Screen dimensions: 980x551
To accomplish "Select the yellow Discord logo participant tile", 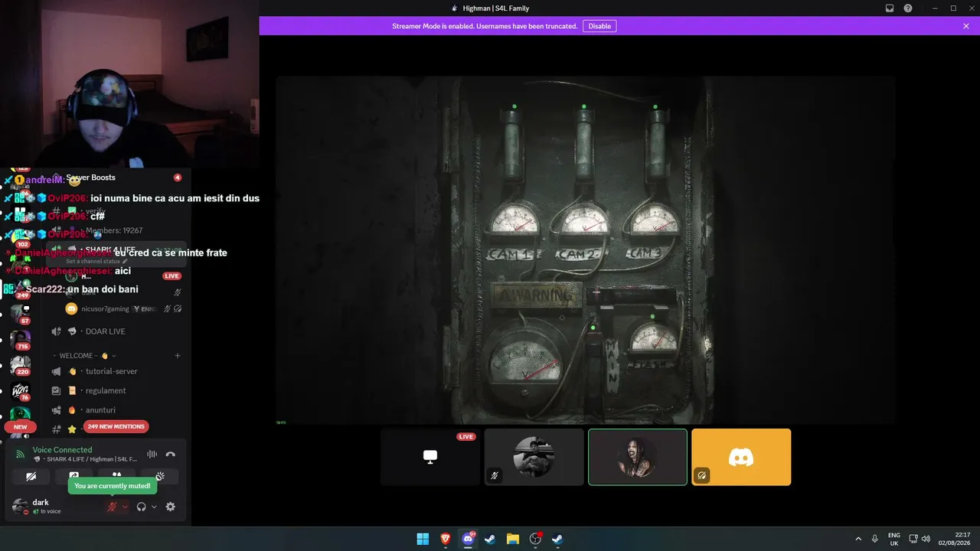I will (741, 457).
